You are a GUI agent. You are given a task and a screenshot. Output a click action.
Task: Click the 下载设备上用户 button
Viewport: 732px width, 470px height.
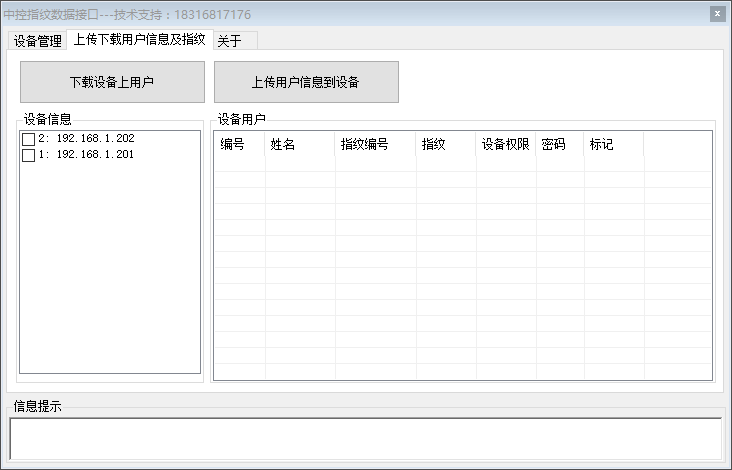[112, 82]
